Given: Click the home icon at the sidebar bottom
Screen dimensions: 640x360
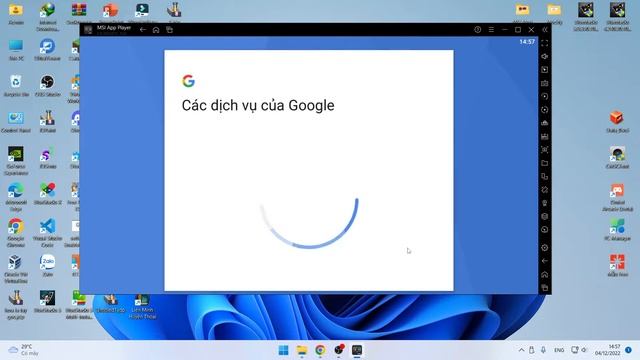Looking at the screenshot, I should tap(544, 274).
